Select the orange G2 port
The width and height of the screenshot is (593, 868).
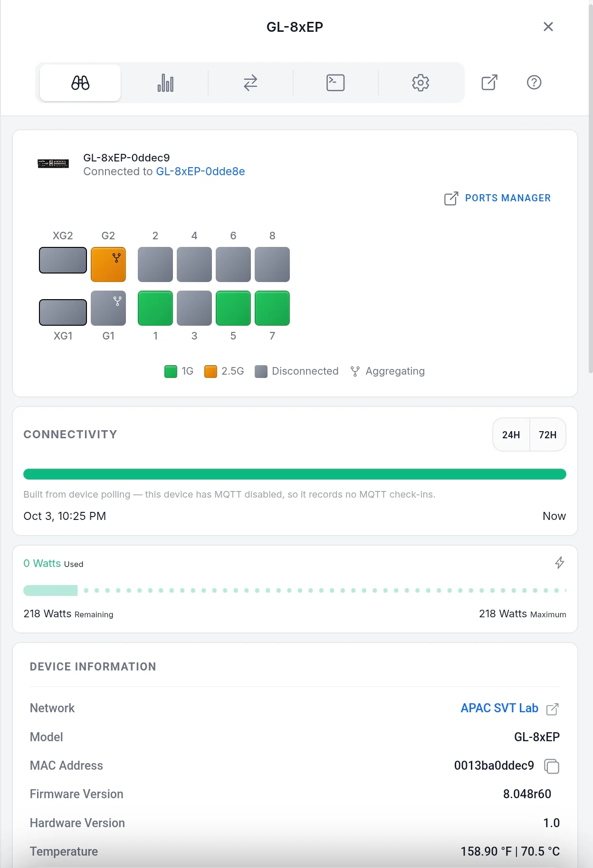pyautogui.click(x=108, y=264)
